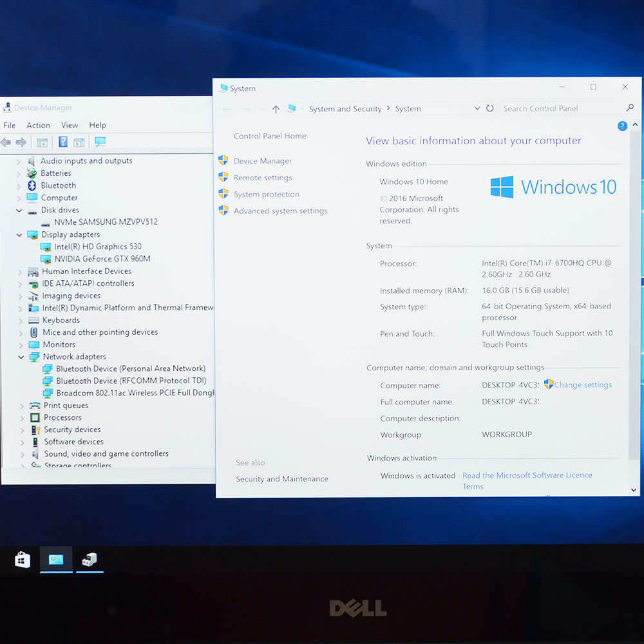Click the show/hide console tree toolbar icon
Viewport: 644px width, 644px height.
[x=42, y=142]
